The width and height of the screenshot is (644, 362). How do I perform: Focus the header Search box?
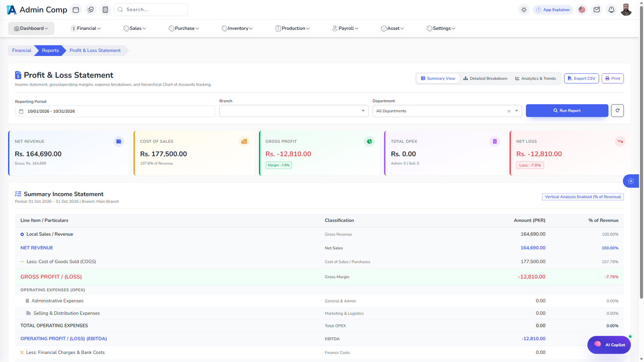(151, 10)
